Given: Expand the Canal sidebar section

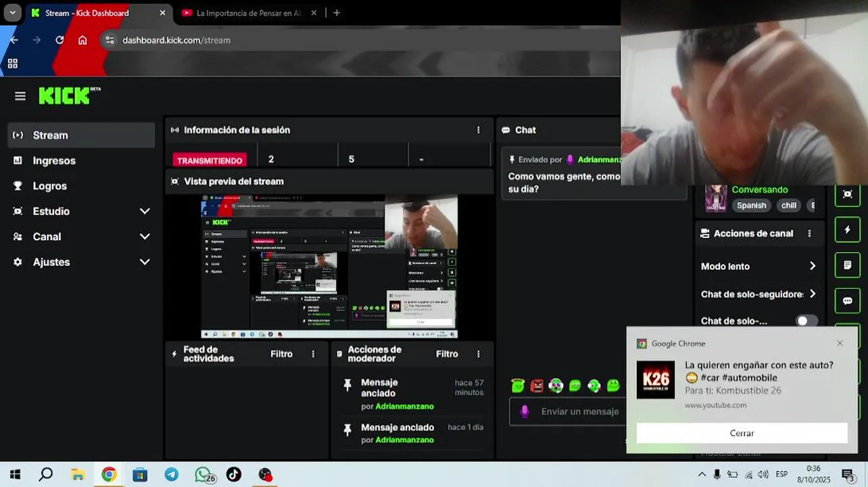Looking at the screenshot, I should tap(82, 237).
